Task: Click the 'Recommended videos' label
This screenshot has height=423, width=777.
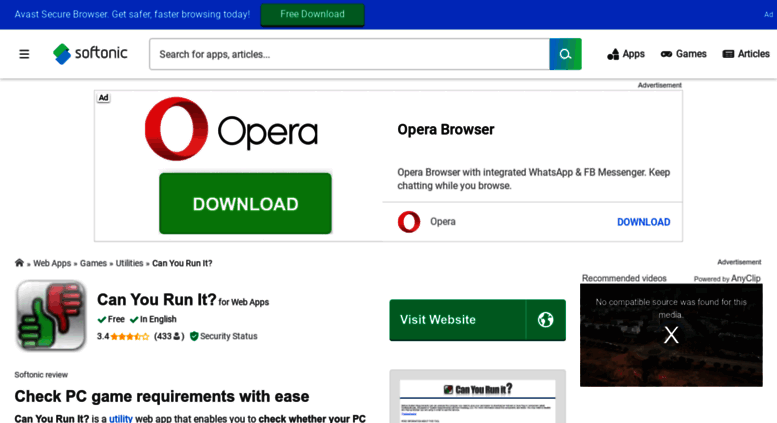Action: click(x=624, y=278)
